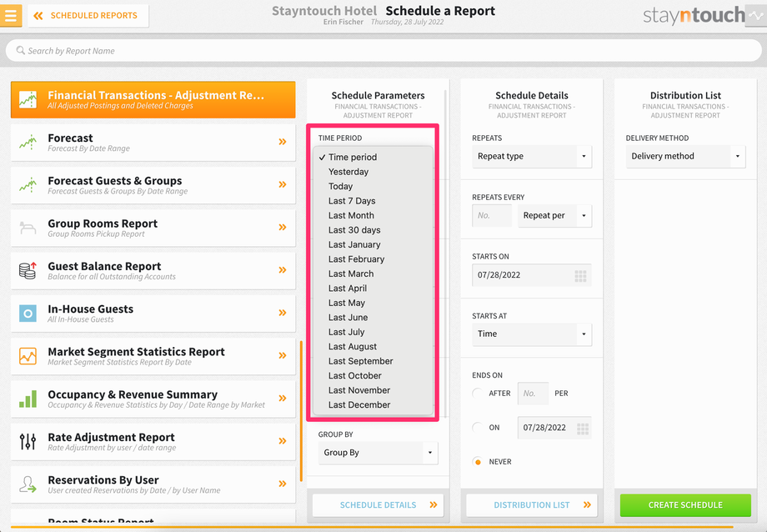Click the Rate Adjustment sliders icon
767x532 pixels.
[28, 441]
